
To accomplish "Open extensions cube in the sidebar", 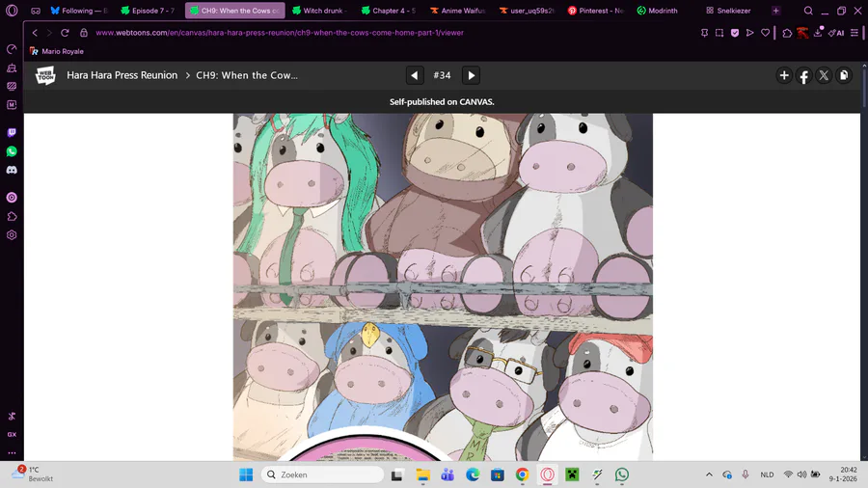I will click(12, 216).
